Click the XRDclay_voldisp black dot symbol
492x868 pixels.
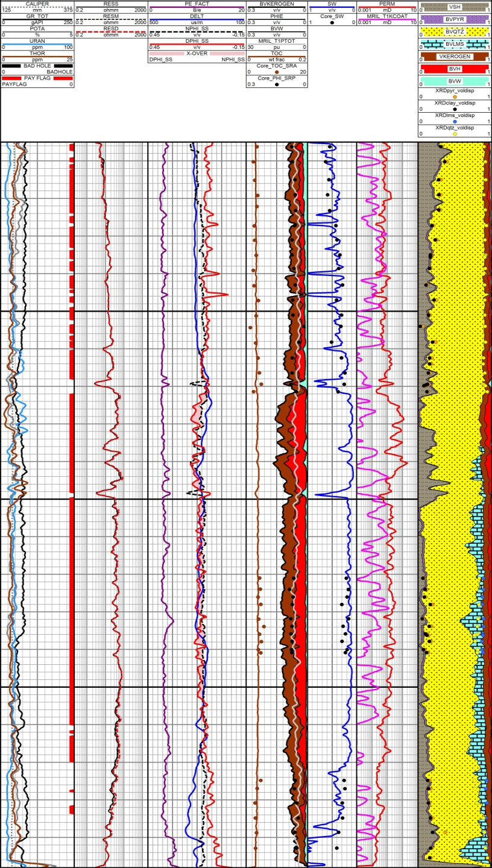(454, 109)
